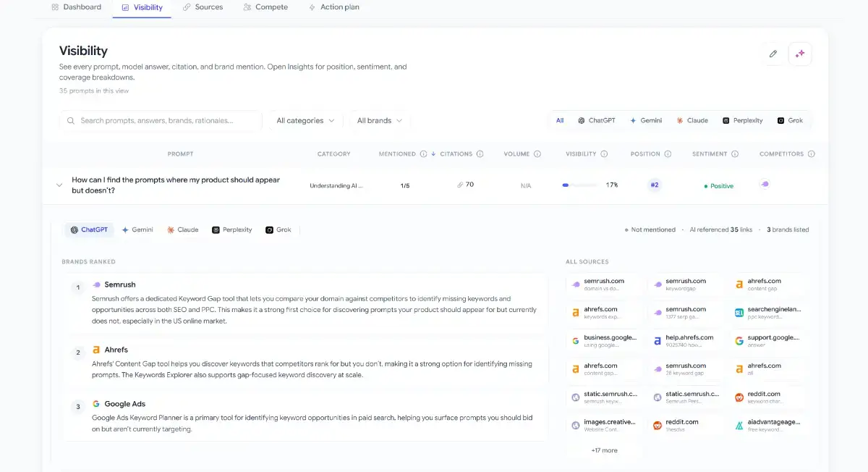Open aiadvantageage 'free keyword' source card
Image resolution: width=868 pixels, height=472 pixels.
tap(767, 426)
